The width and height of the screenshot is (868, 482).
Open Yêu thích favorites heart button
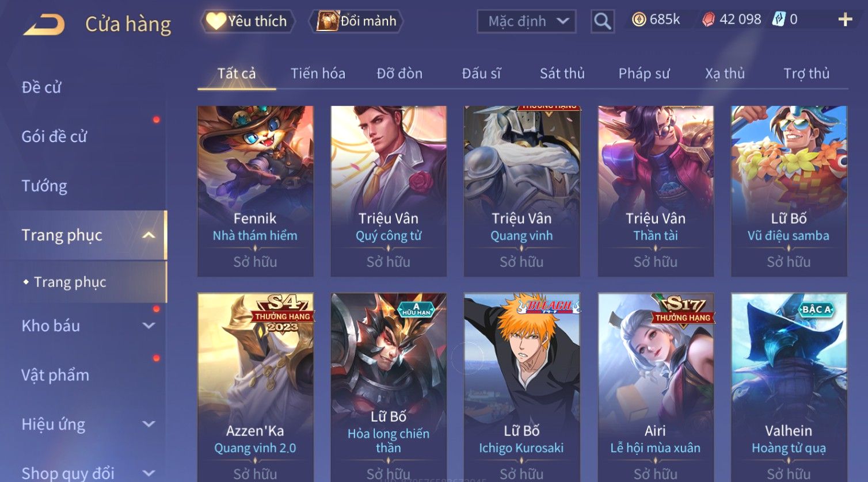coord(248,21)
